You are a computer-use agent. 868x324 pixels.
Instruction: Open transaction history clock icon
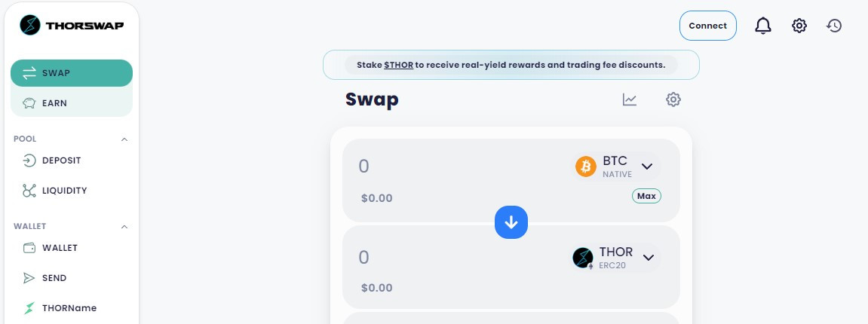(x=833, y=26)
